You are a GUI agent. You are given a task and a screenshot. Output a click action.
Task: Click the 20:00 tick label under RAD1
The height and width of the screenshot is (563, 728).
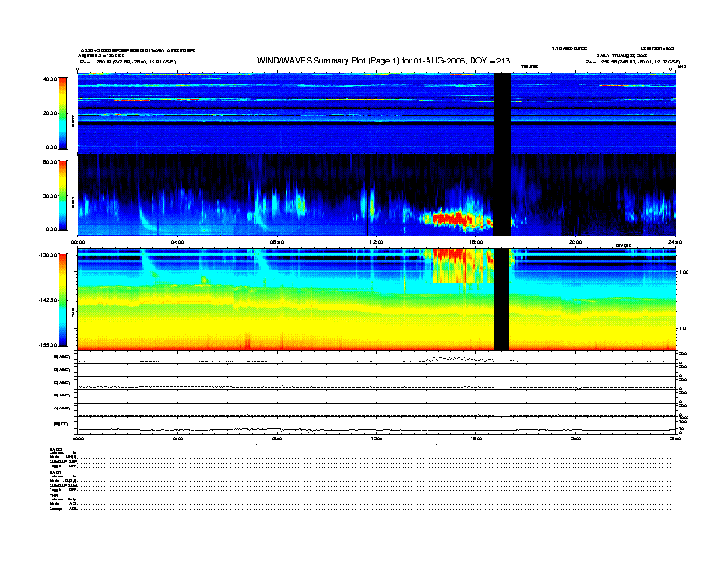click(575, 242)
